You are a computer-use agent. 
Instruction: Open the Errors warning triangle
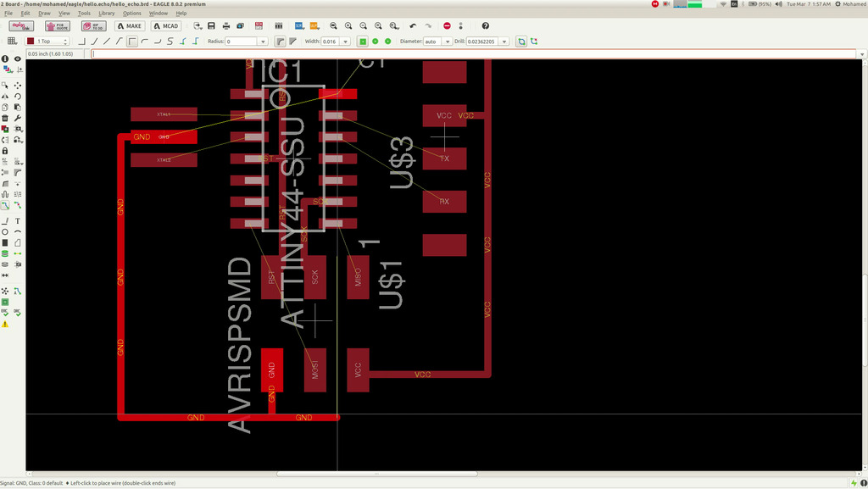(x=5, y=324)
